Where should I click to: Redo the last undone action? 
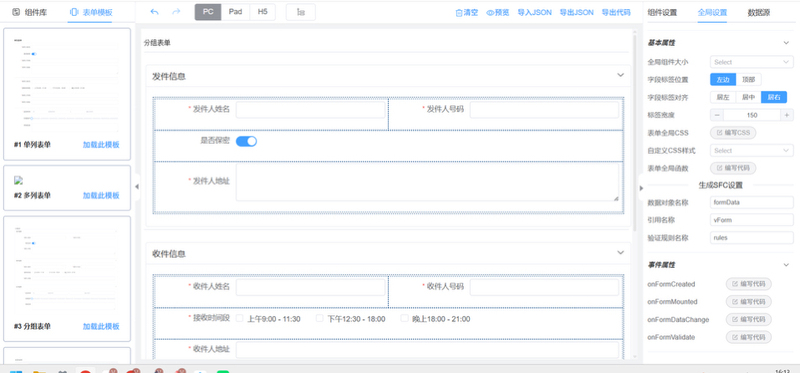tap(176, 12)
